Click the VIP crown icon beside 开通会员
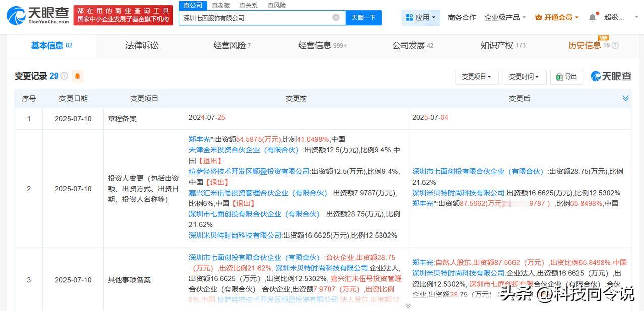The image size is (644, 311). (538, 17)
